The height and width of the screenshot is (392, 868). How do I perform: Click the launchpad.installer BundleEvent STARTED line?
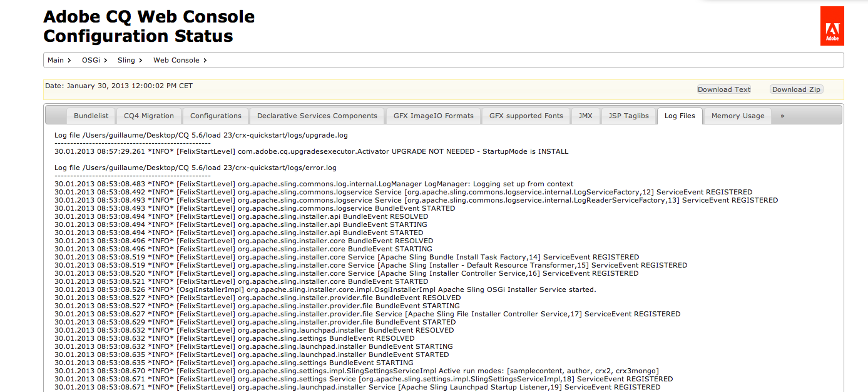[252, 354]
